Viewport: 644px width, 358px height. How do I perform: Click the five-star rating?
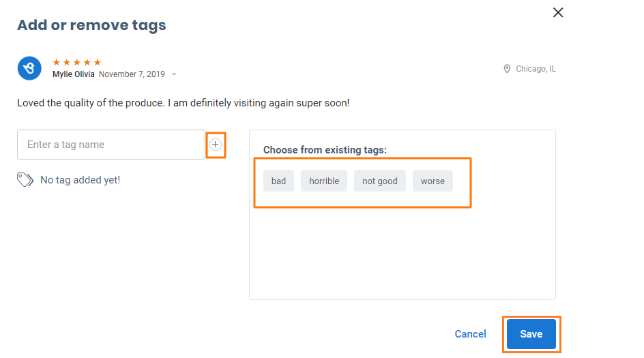[x=77, y=62]
